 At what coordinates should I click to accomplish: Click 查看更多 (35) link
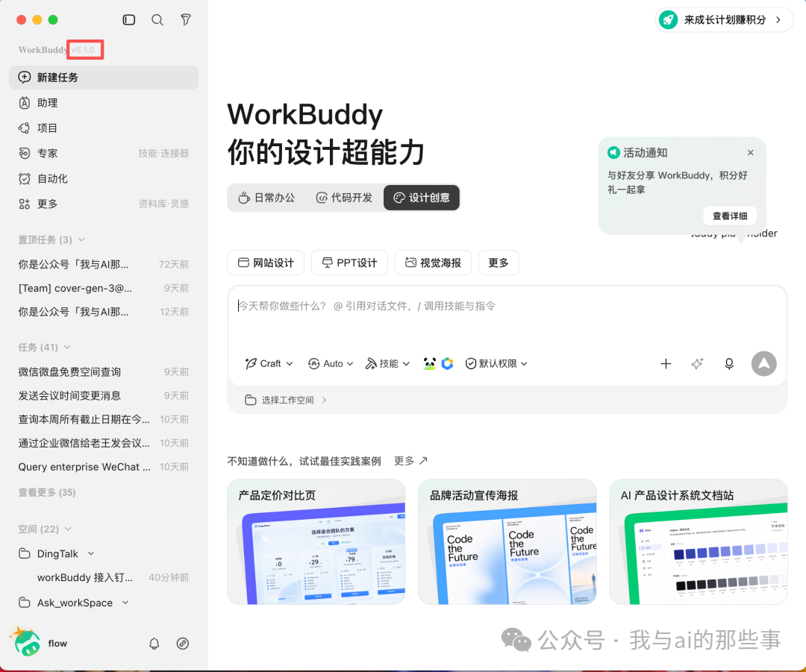[47, 493]
